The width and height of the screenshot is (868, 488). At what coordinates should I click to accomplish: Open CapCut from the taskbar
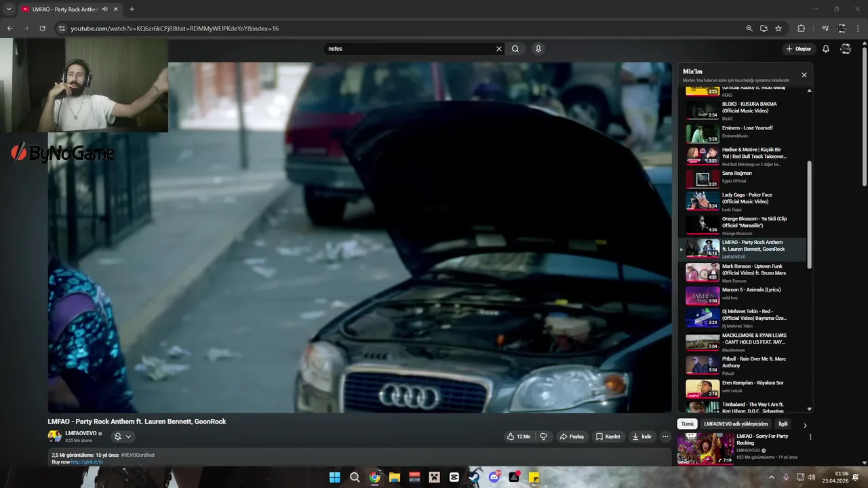coord(454,477)
